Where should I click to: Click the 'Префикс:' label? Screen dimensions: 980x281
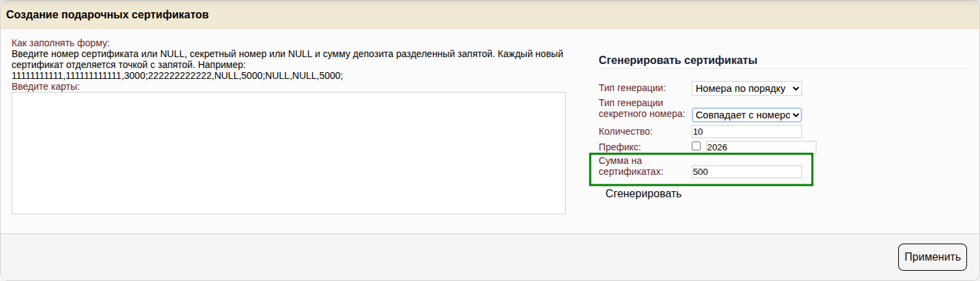619,147
